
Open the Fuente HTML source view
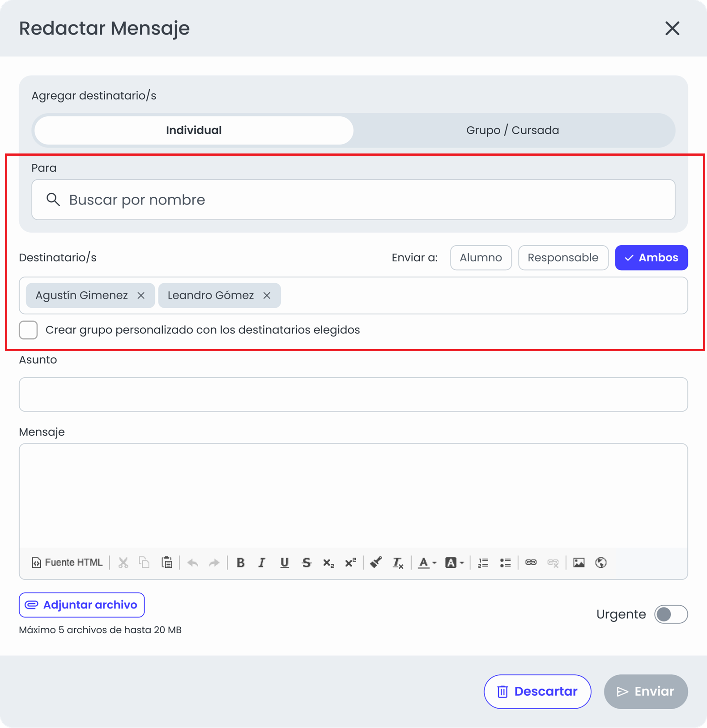point(67,562)
